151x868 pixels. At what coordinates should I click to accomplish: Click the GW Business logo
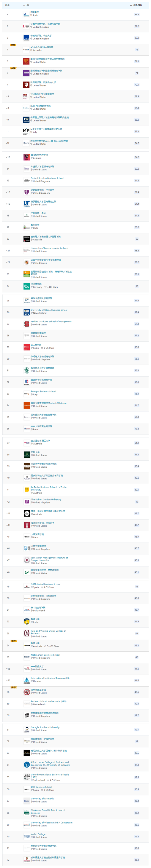tap(27, 300)
